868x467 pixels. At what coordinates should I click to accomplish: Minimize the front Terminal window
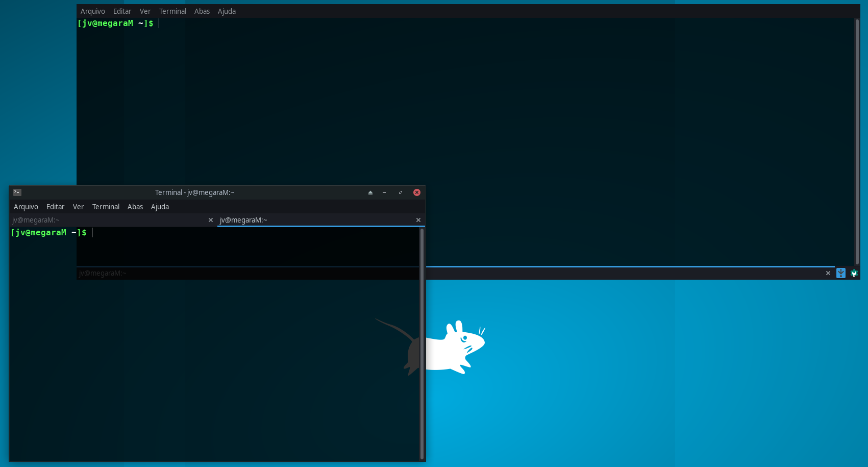point(384,192)
